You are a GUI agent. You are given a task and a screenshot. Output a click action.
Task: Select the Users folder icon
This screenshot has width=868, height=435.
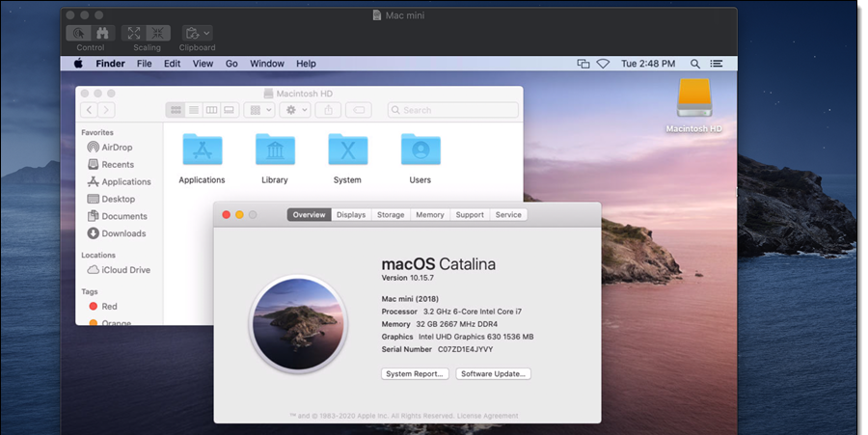[420, 150]
